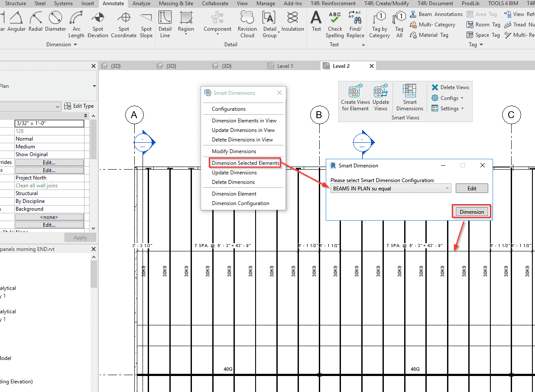The width and height of the screenshot is (535, 392).
Task: Click Room Tag tool
Action: tap(483, 25)
